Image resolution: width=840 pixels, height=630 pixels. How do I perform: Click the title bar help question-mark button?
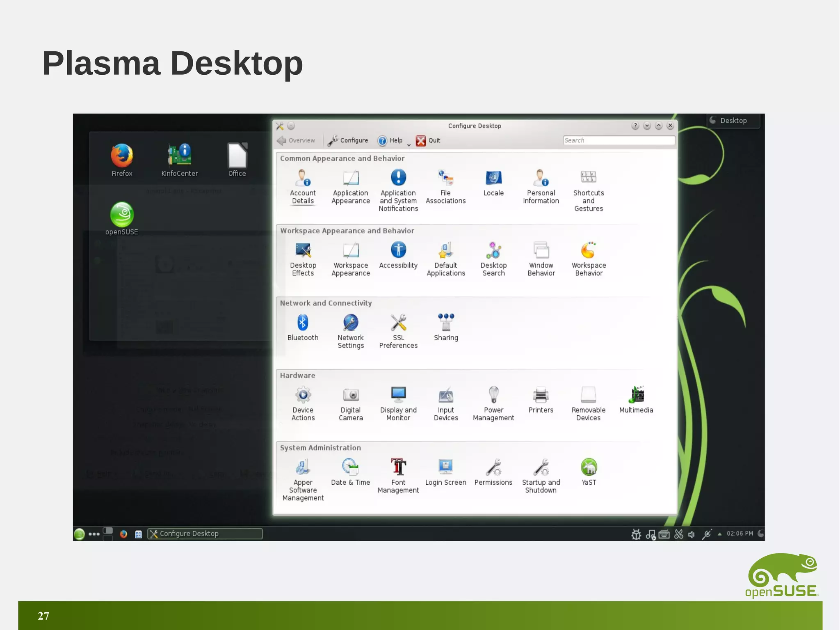coord(635,126)
